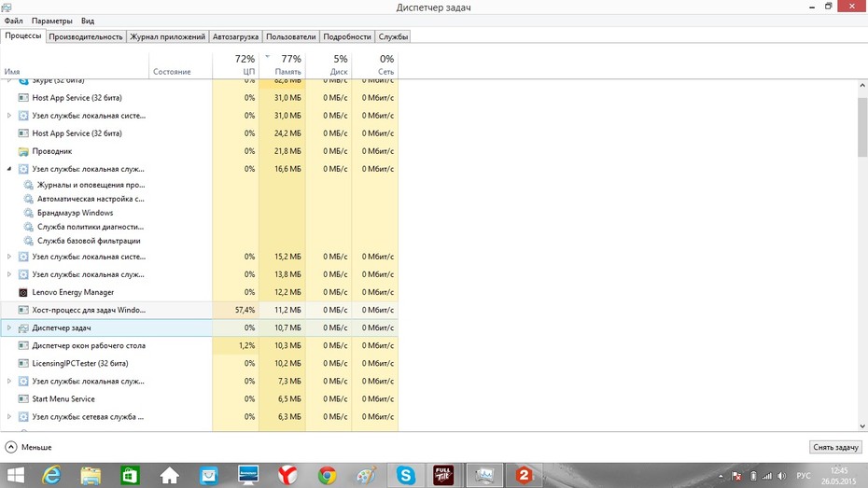Click the Хост-процесс для задач Windows icon

coord(23,310)
